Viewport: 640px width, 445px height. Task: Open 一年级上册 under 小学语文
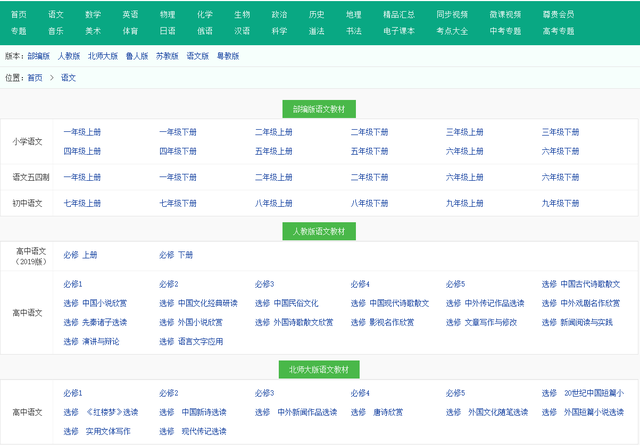[82, 132]
